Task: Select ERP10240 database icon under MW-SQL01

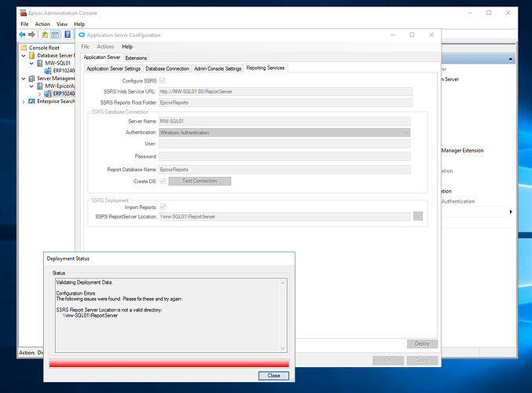Action: coord(48,71)
